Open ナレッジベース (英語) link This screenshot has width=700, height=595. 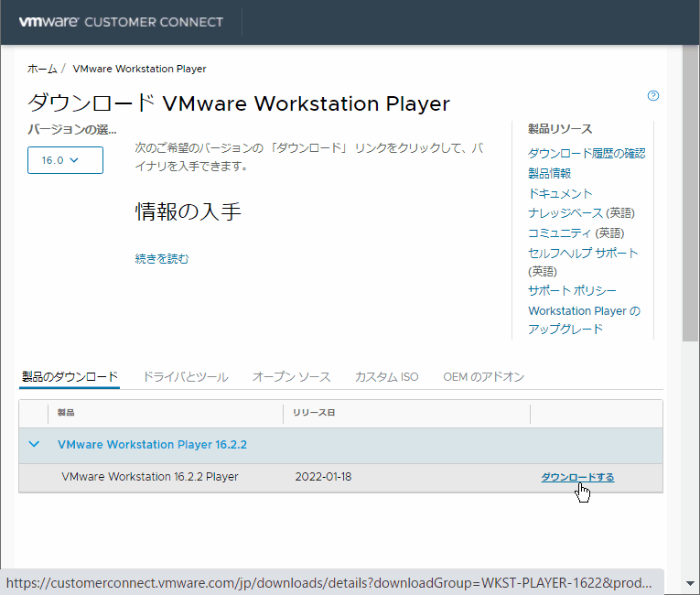pyautogui.click(x=581, y=213)
